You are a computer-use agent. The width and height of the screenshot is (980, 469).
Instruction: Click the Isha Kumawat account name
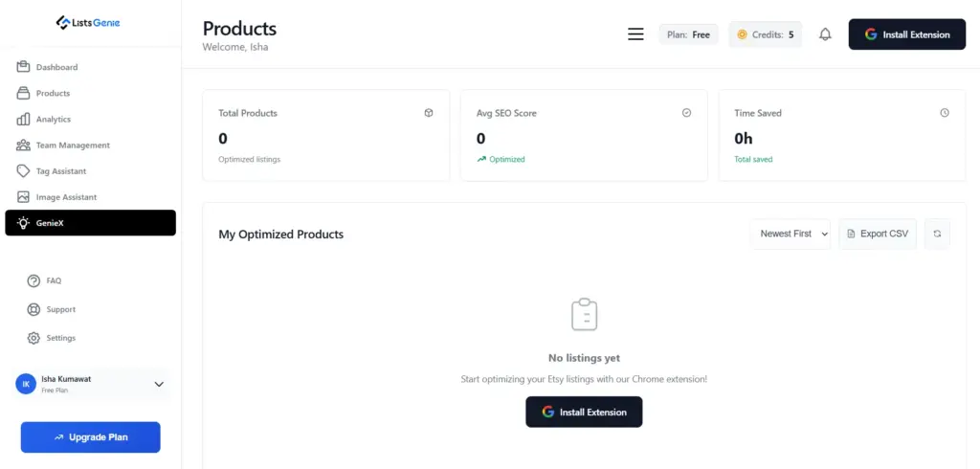pos(66,379)
